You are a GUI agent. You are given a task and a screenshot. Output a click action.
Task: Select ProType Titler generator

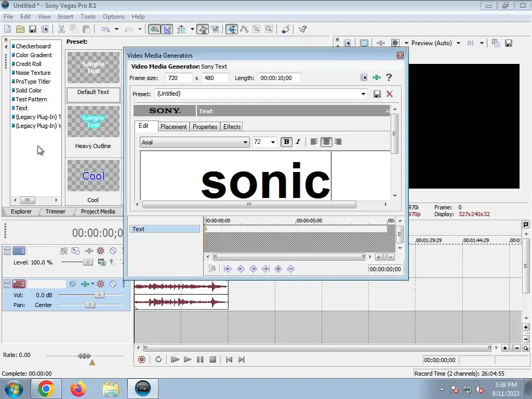33,82
